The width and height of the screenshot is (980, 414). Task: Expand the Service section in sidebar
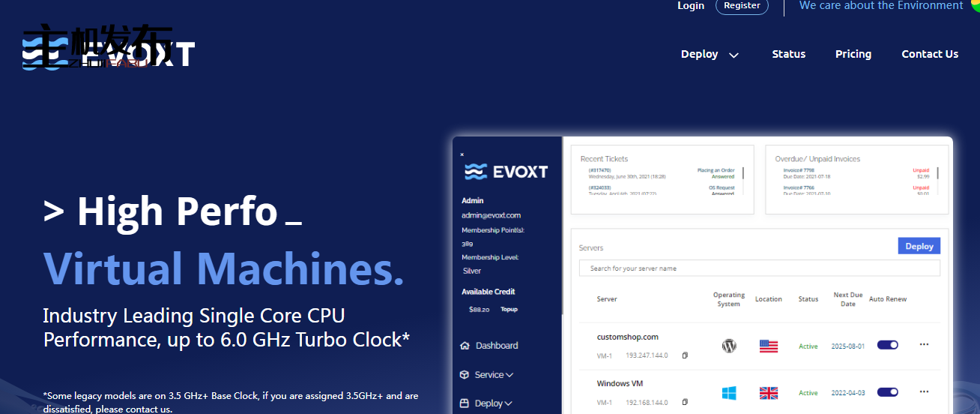click(x=488, y=375)
